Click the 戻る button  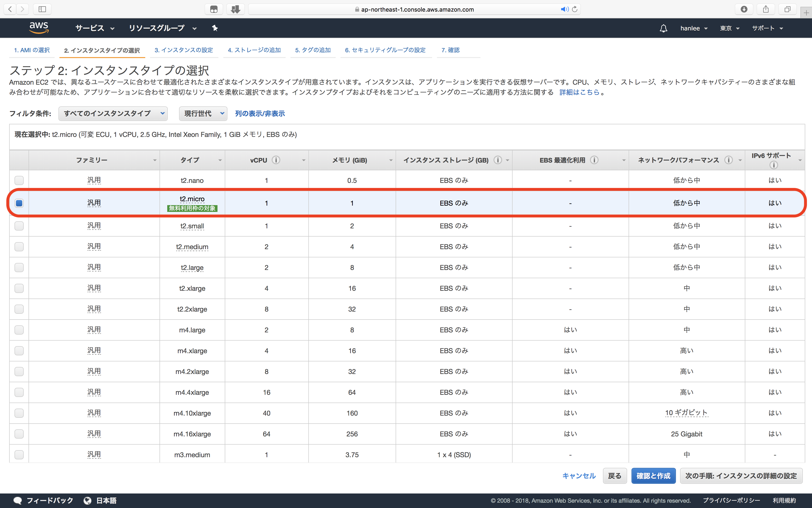(615, 476)
